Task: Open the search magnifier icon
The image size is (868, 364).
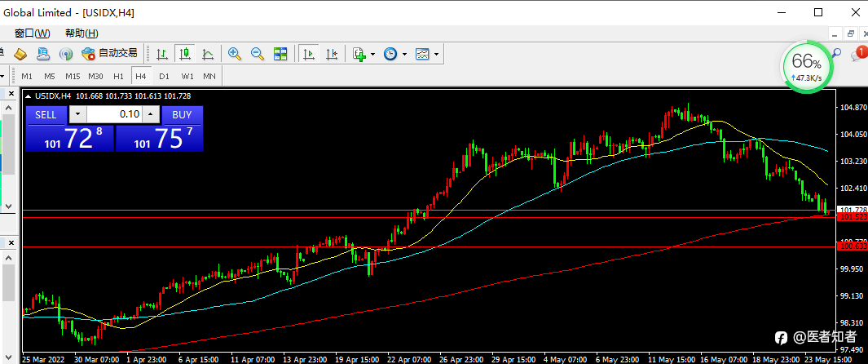Action: pos(836,53)
